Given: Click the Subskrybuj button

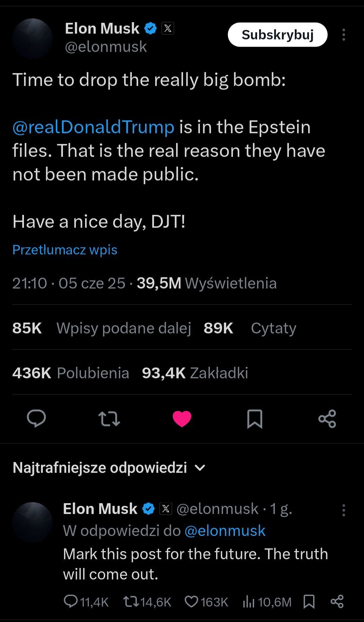Looking at the screenshot, I should 277,35.
